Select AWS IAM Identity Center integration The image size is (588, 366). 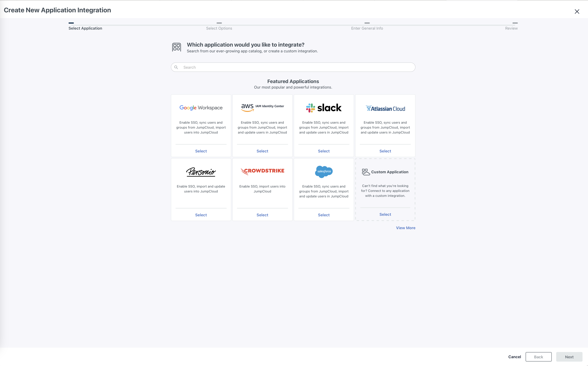[262, 151]
